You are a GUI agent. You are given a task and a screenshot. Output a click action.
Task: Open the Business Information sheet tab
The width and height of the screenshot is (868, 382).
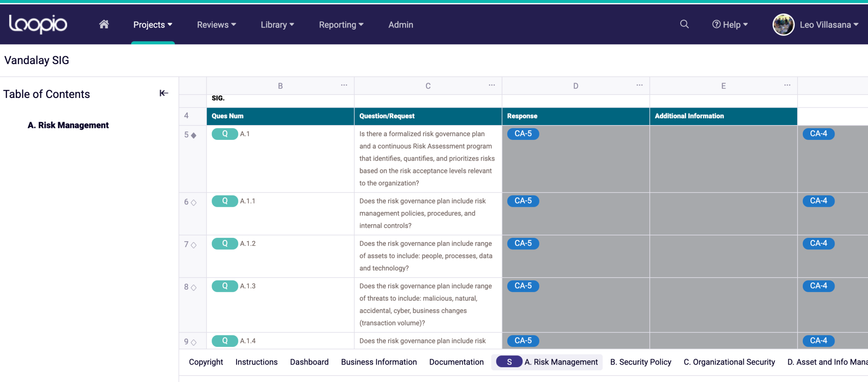click(x=378, y=362)
